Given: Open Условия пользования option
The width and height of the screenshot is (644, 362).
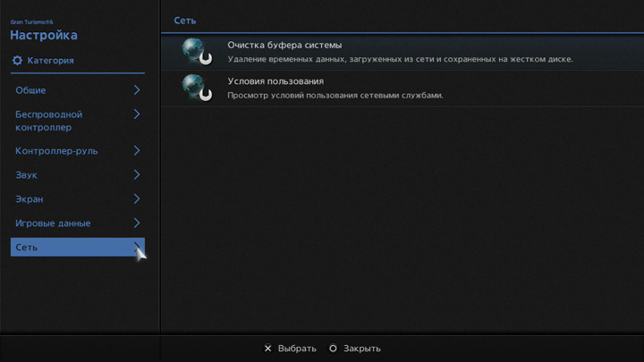Looking at the screenshot, I should (x=275, y=81).
